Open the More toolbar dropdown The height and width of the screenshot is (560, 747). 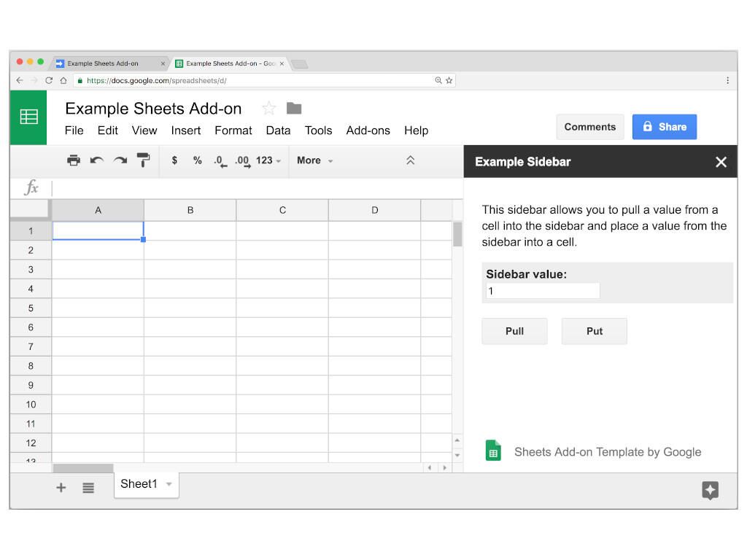(x=314, y=160)
